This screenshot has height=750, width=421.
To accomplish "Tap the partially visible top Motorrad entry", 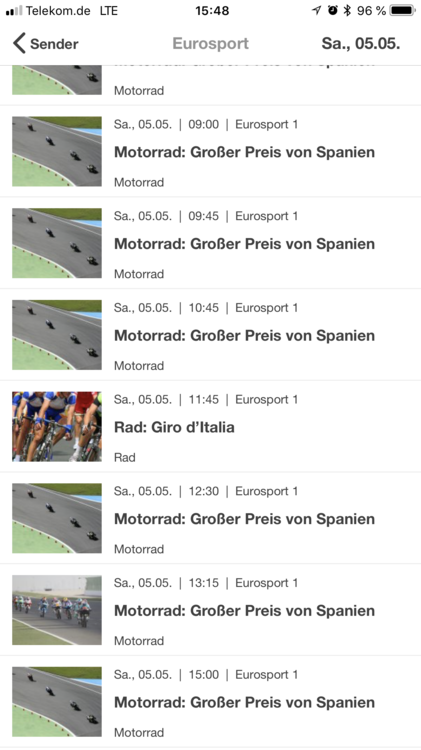I will click(x=210, y=85).
